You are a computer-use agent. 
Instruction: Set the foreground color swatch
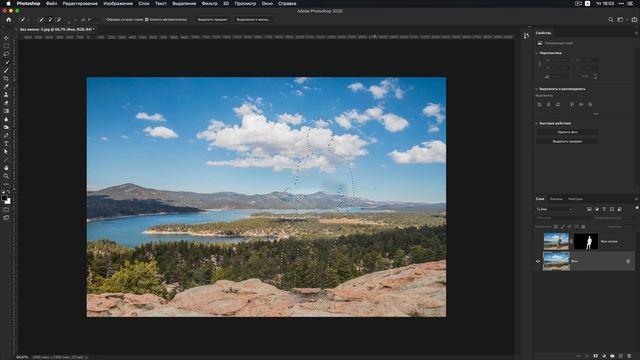coord(4,198)
